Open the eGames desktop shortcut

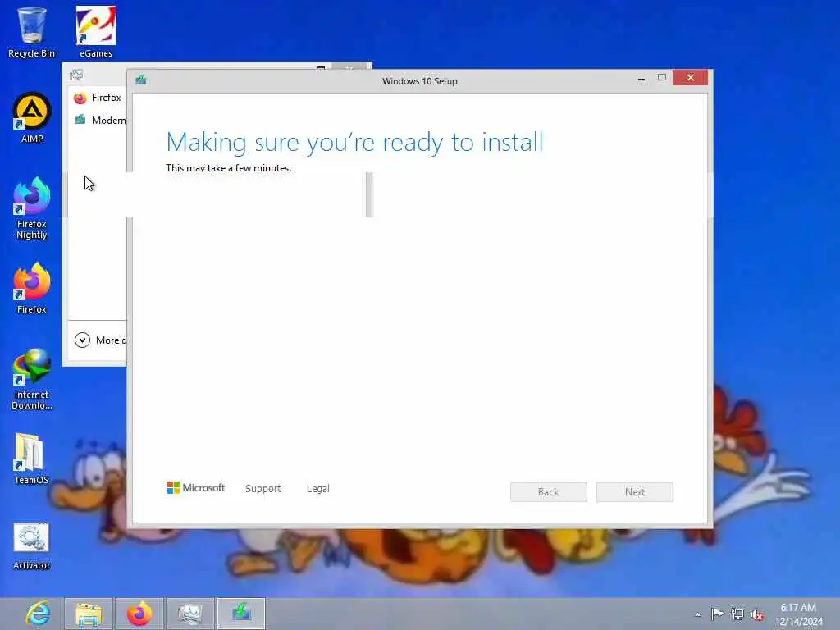[x=96, y=32]
